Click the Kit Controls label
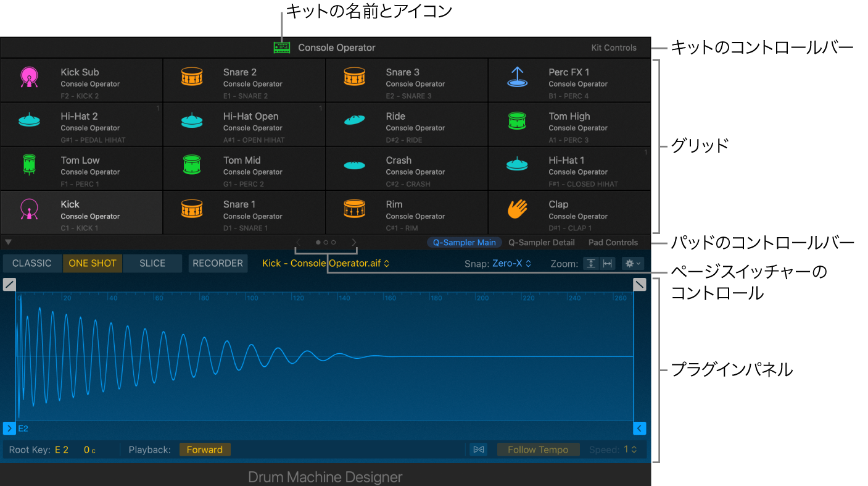Viewport: 868px width, 486px height. point(614,47)
